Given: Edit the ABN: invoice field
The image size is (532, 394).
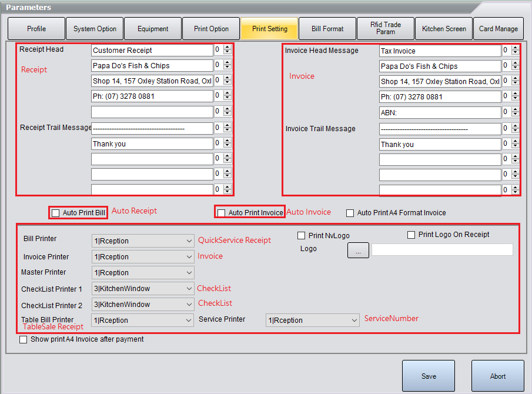Looking at the screenshot, I should 440,112.
